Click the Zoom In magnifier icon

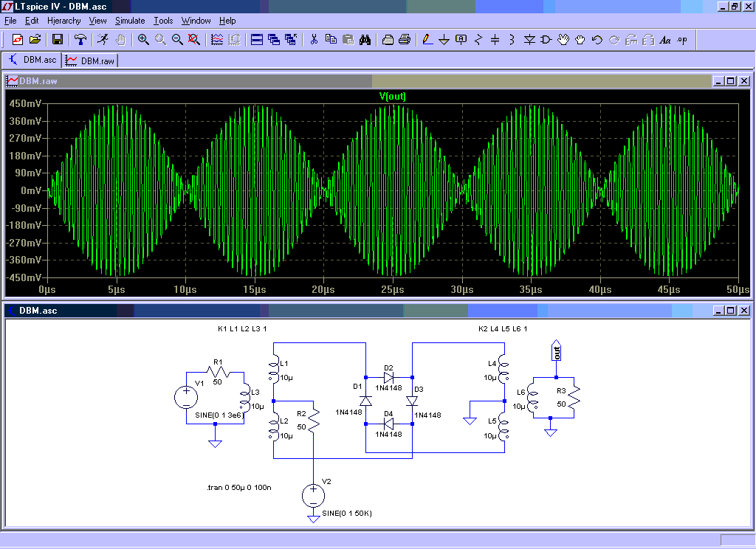point(143,40)
